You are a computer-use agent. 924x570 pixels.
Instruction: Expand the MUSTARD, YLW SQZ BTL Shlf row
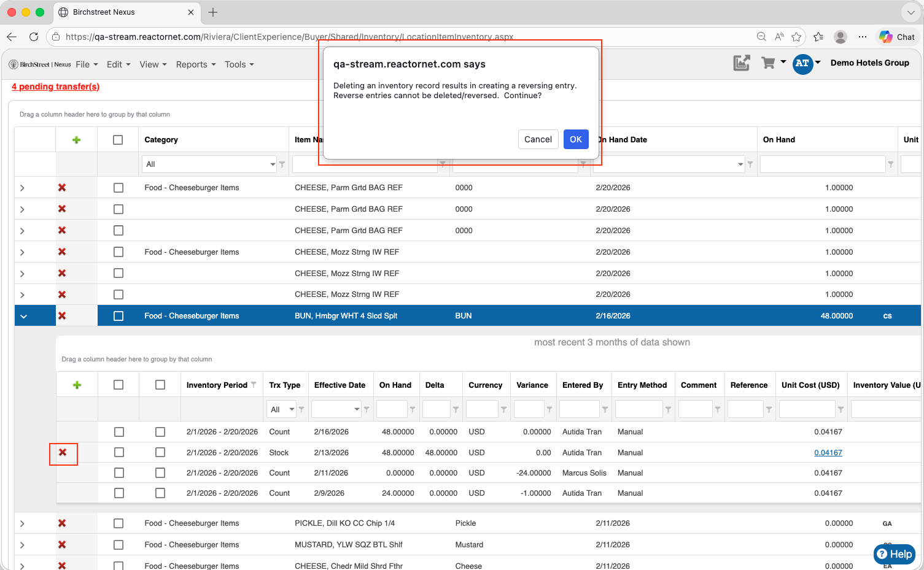point(22,545)
